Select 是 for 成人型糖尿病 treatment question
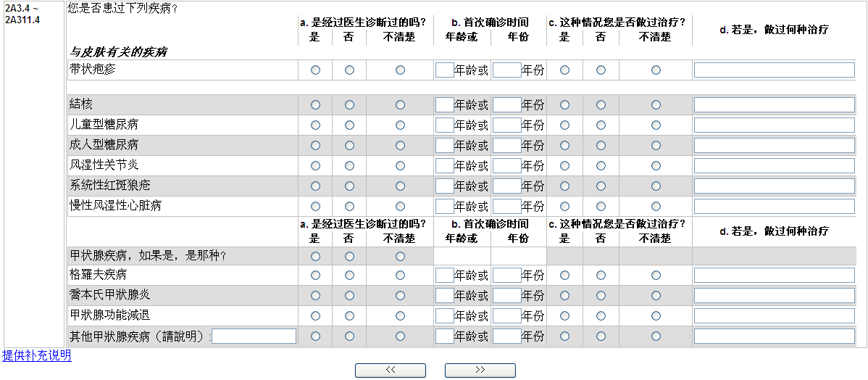 tap(565, 146)
